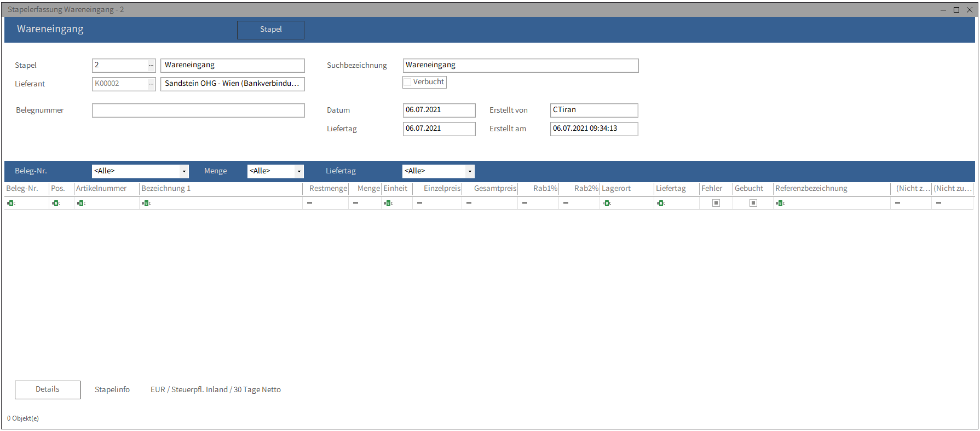Screen dimensions: 980x431
Task: Maximize the Stapelerfassung Wareneingang window
Action: pos(956,10)
